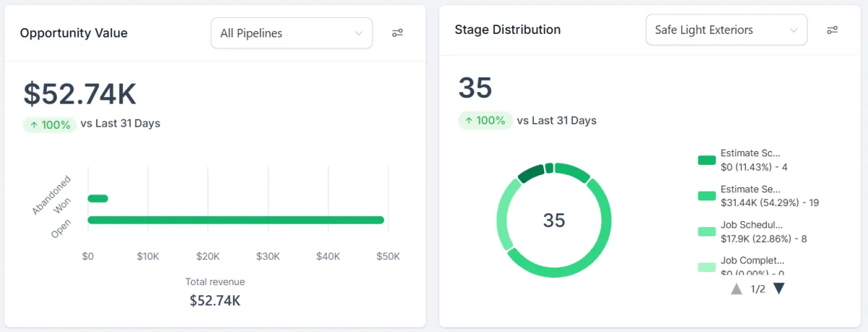Click the Stage Distribution 100% increase badge

pyautogui.click(x=485, y=121)
